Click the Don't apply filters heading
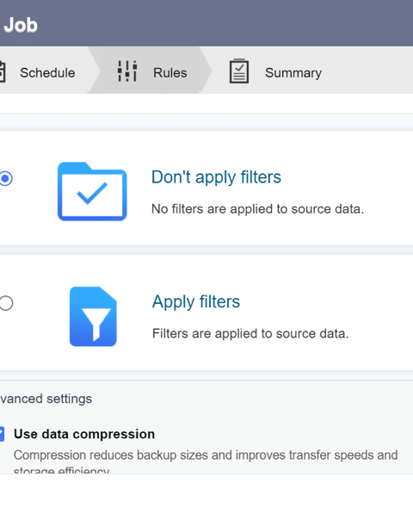Screen dimensions: 413x532 [x=216, y=177]
